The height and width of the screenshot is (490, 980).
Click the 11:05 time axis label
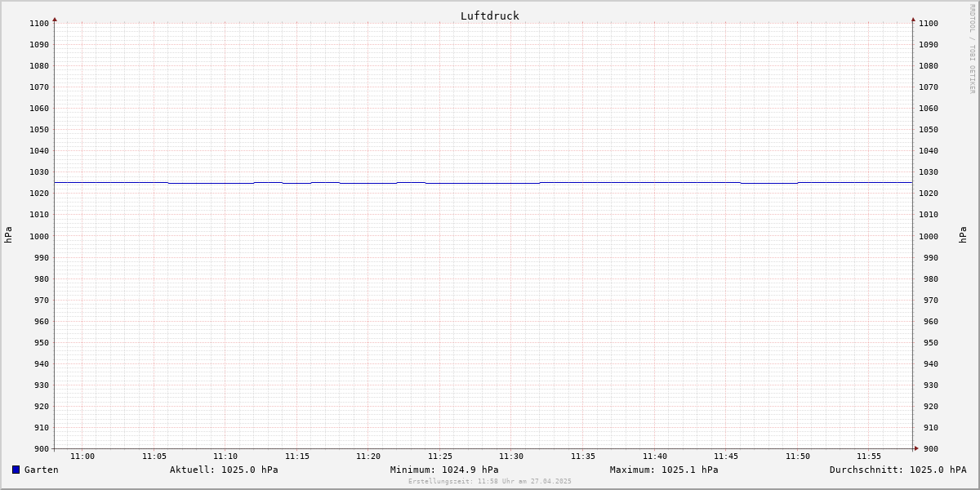154,456
